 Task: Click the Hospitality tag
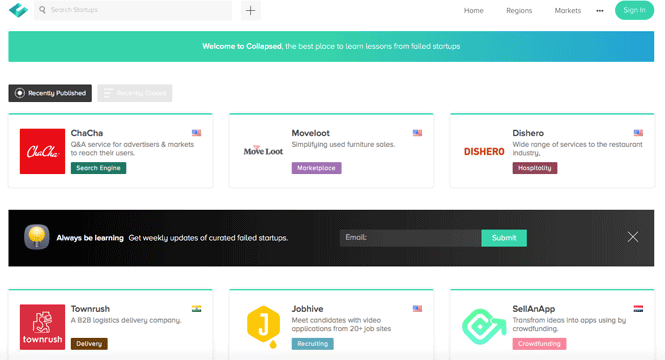click(535, 168)
